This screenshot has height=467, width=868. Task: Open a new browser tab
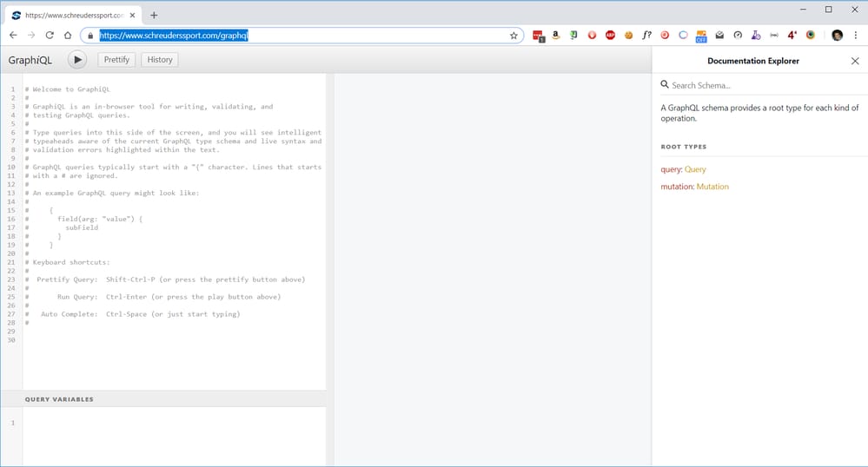[x=154, y=16]
